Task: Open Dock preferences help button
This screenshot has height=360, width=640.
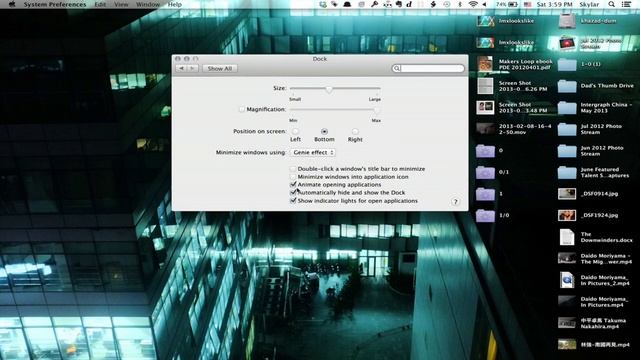Action: coord(456,202)
